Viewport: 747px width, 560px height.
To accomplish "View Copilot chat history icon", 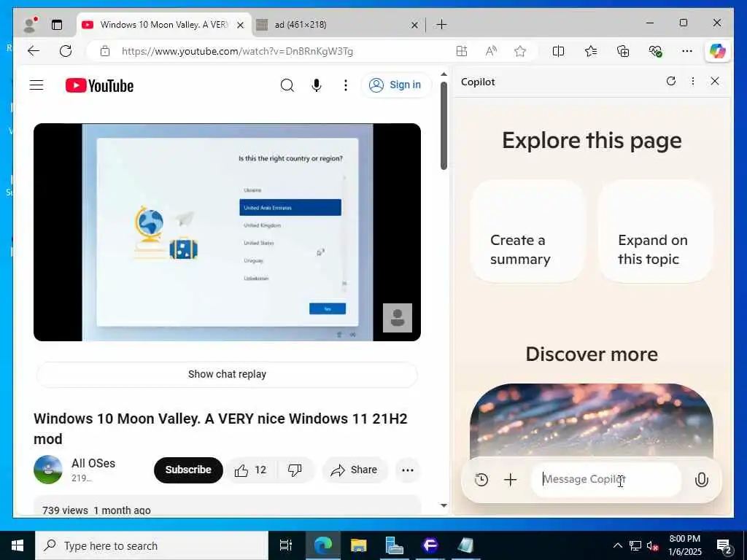I will [x=481, y=480].
